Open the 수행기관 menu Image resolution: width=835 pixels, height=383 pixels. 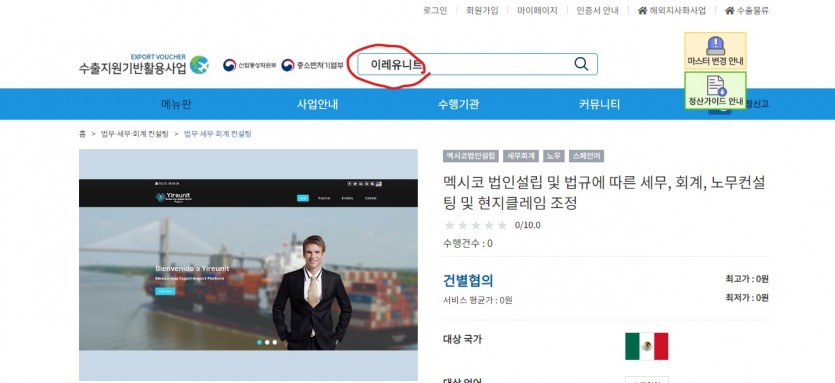[x=458, y=104]
